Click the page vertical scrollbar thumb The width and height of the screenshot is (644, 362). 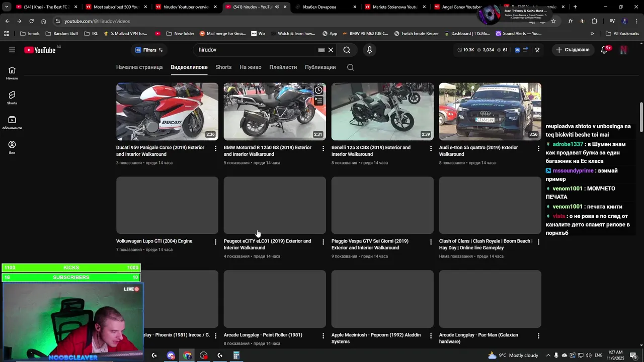[x=641, y=118]
